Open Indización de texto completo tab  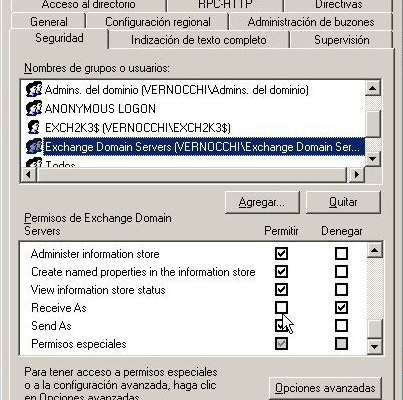pyautogui.click(x=198, y=40)
